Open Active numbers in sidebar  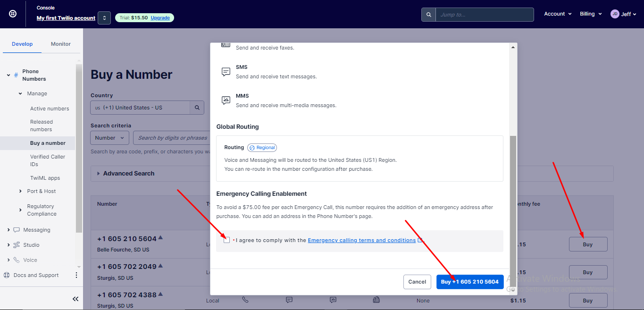coord(50,109)
